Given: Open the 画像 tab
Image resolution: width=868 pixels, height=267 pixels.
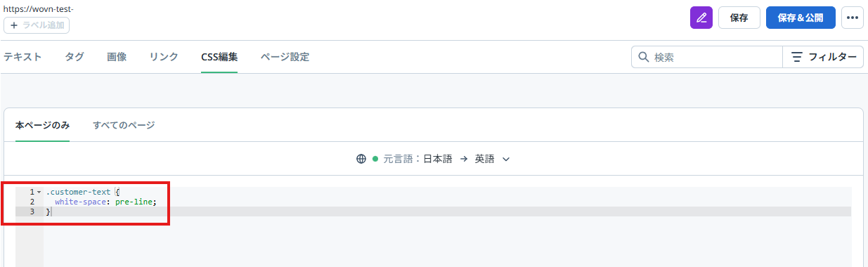Looking at the screenshot, I should 117,57.
